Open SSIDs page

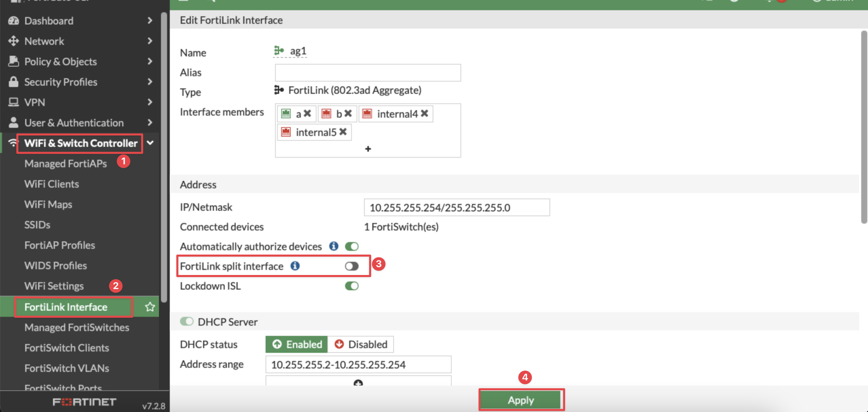point(37,225)
